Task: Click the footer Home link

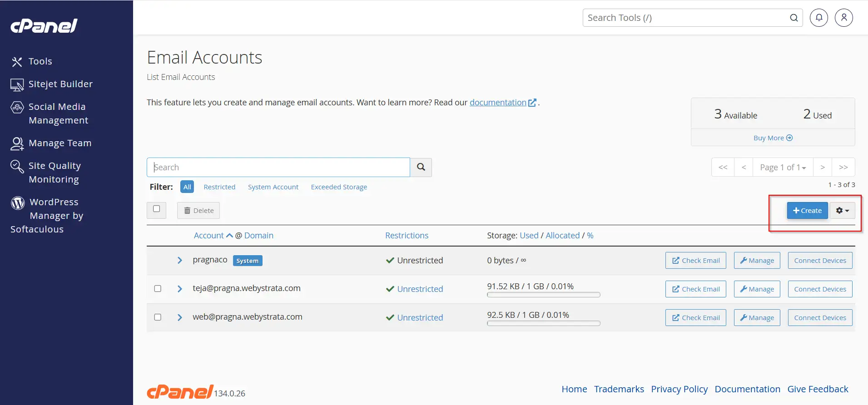Action: coord(574,389)
